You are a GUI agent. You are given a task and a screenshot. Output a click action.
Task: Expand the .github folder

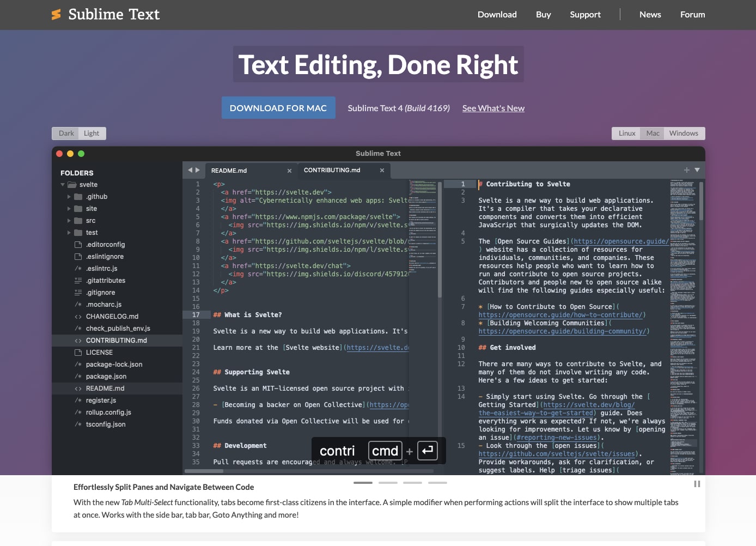point(69,196)
